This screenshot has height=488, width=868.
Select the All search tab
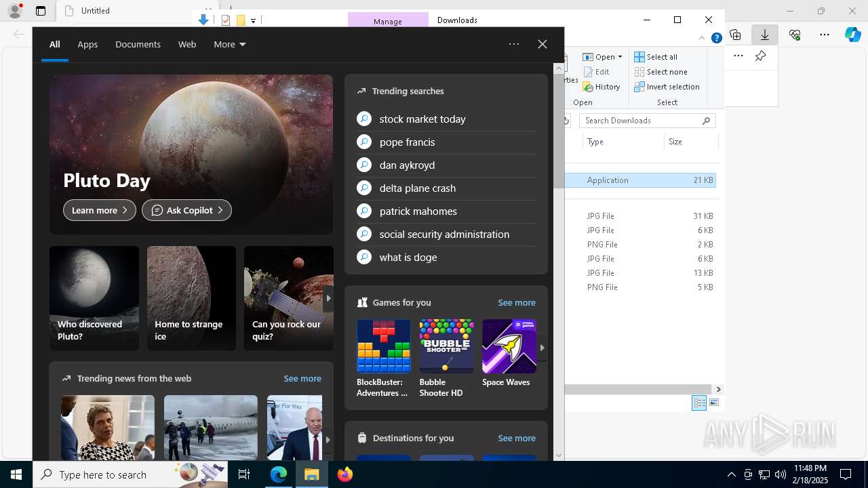pos(55,44)
